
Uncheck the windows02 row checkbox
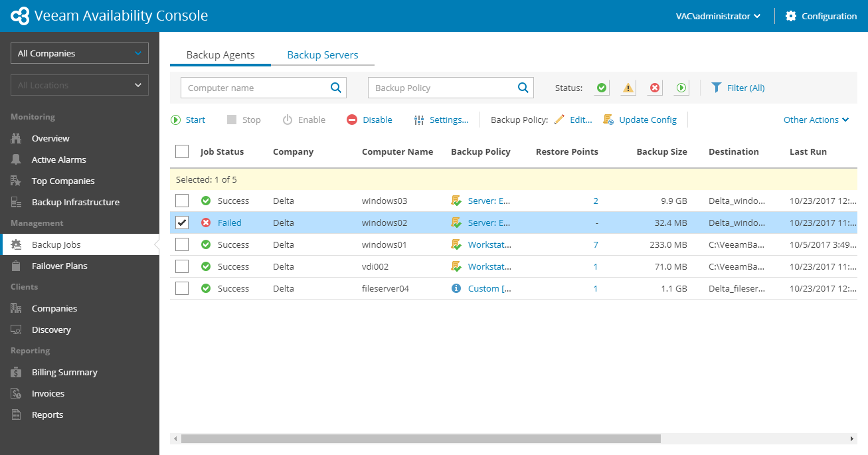click(182, 223)
